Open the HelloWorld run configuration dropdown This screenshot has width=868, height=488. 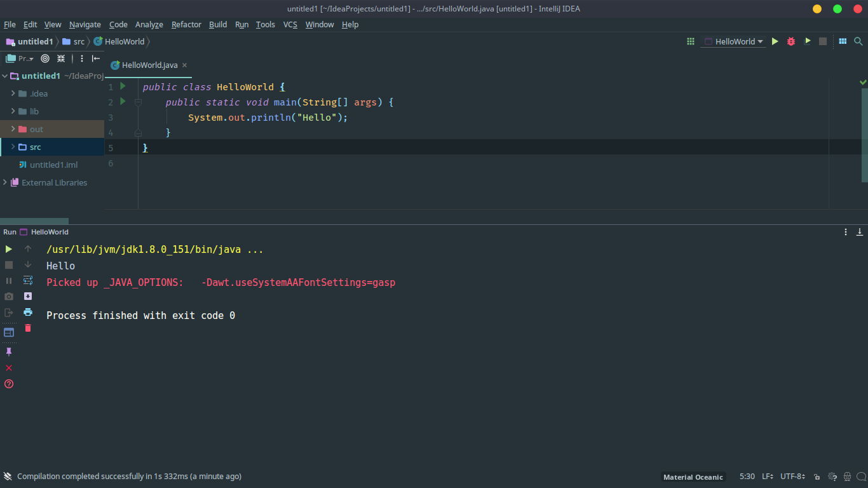point(733,41)
